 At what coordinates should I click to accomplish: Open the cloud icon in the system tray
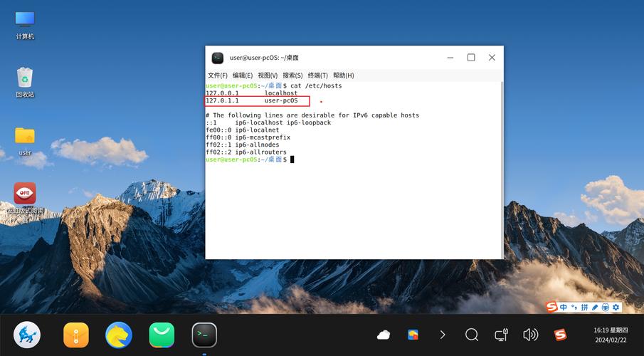point(384,335)
